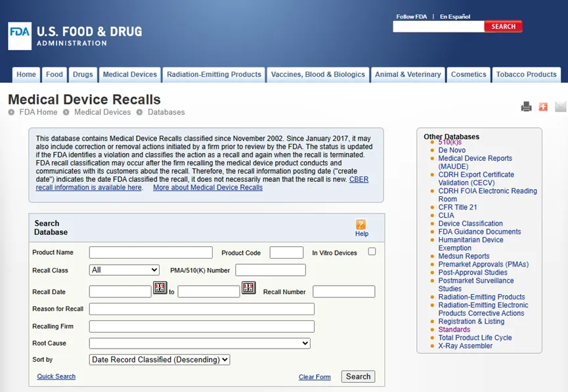This screenshot has width=568, height=392.
Task: Go to the Cosmetics tab
Action: pos(469,75)
